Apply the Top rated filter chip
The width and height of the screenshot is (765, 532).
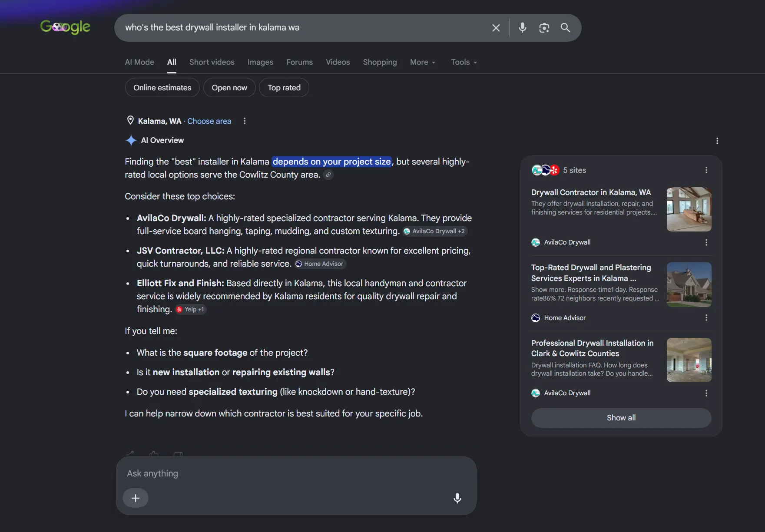click(x=284, y=88)
